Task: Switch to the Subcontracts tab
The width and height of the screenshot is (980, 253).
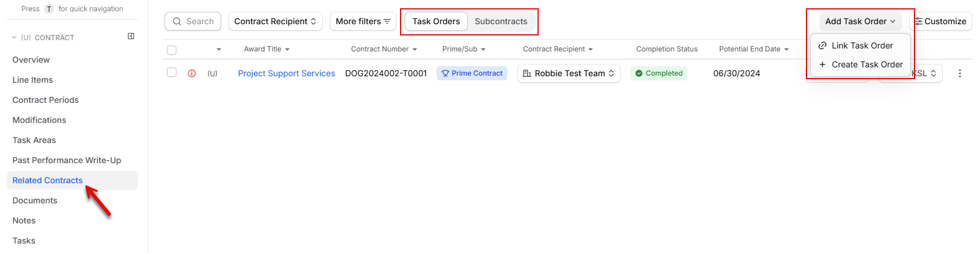Action: [x=501, y=21]
